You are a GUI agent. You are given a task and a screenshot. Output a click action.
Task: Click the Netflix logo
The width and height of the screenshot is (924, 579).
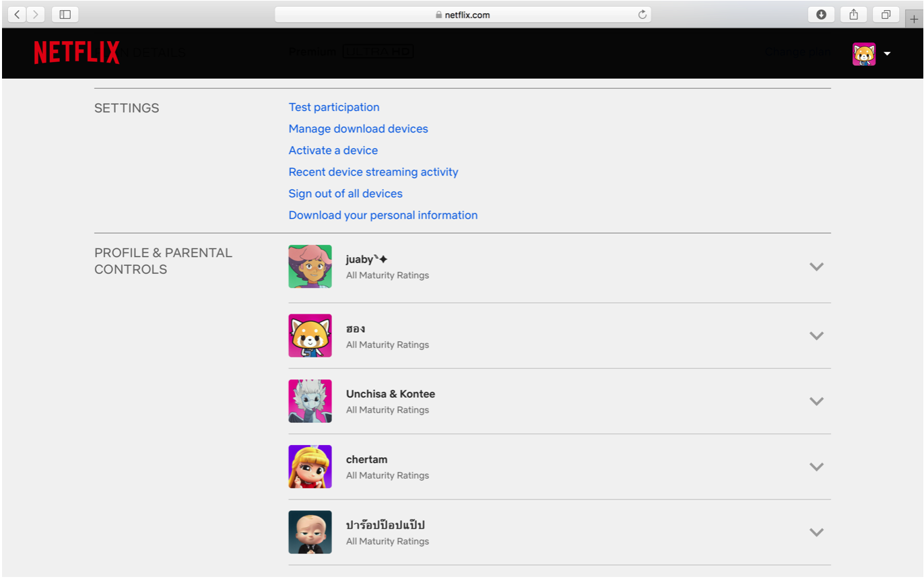tap(77, 53)
